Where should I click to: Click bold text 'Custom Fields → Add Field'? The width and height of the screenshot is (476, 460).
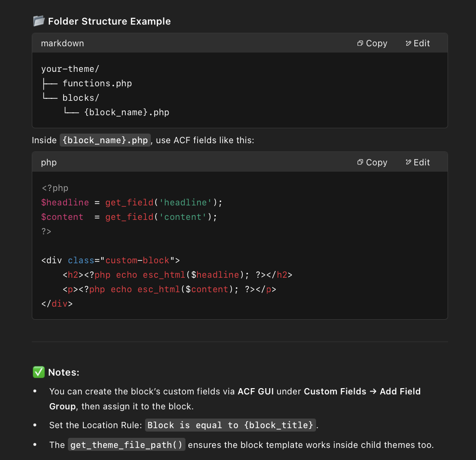(x=362, y=392)
